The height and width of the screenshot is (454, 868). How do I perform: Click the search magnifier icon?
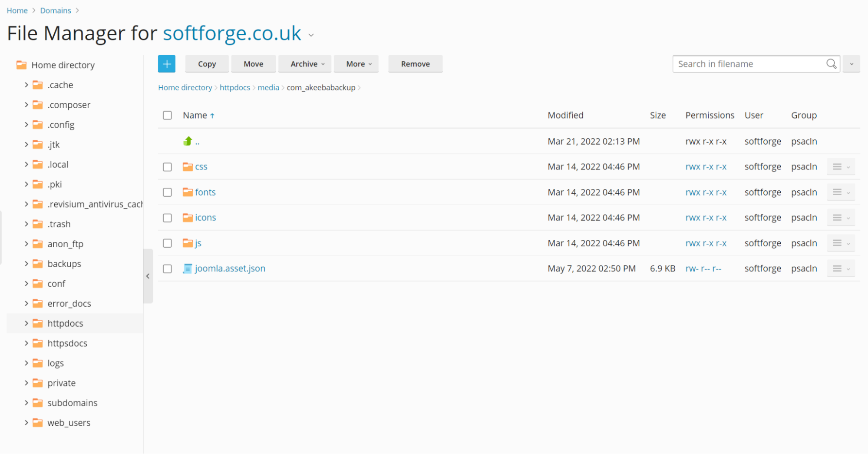tap(831, 64)
